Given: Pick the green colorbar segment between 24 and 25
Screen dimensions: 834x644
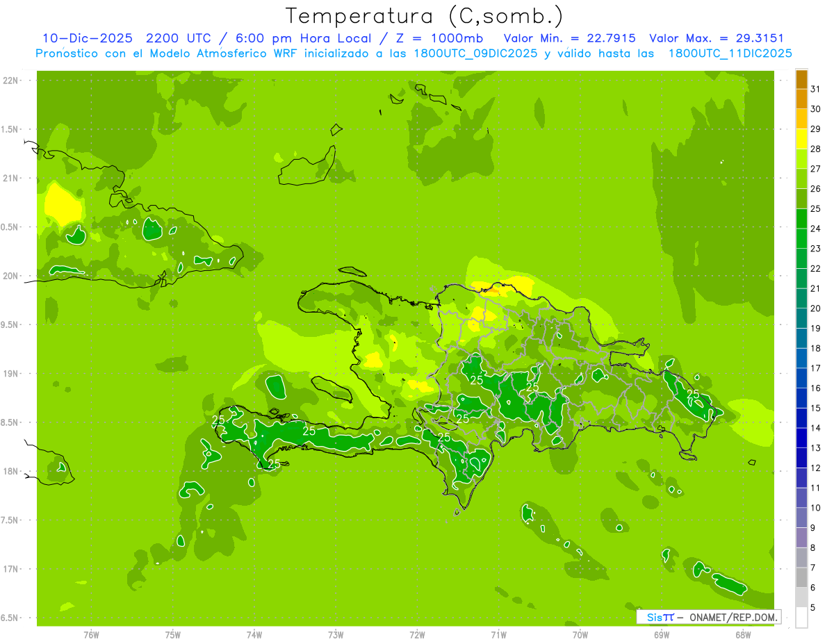Looking at the screenshot, I should point(801,219).
